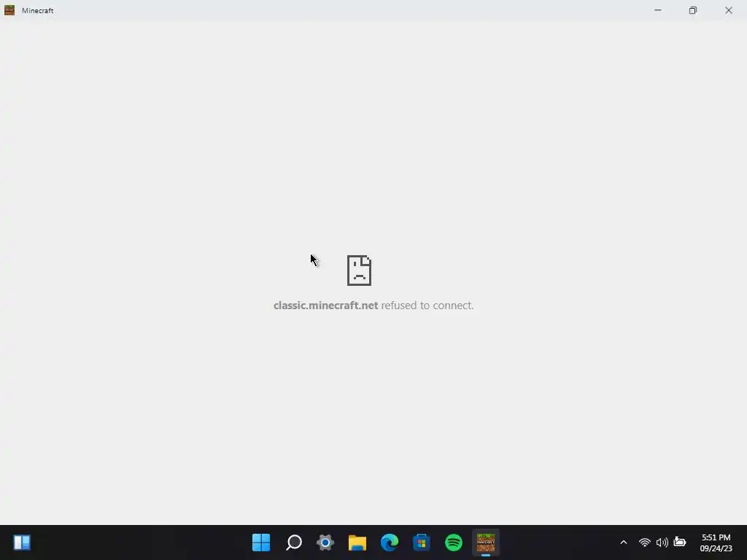Screen dimensions: 747x560
Task: Open Microsoft Store from the taskbar
Action: pos(422,542)
